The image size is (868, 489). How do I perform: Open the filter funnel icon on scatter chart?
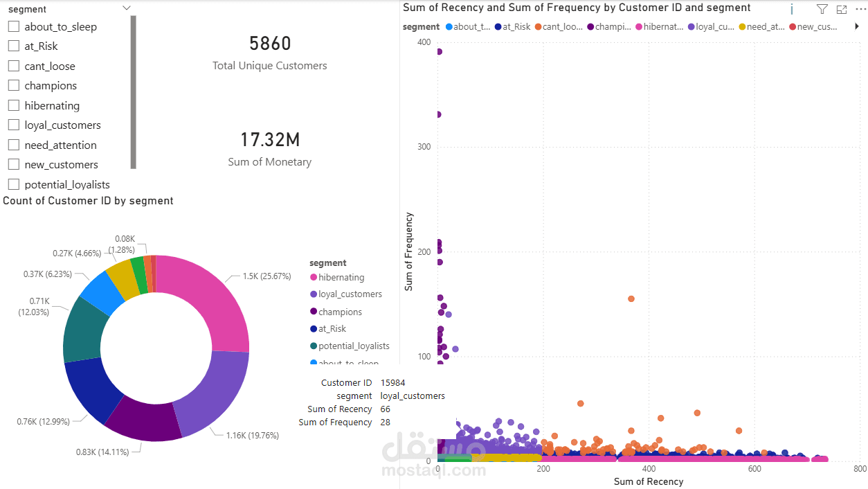tap(822, 9)
